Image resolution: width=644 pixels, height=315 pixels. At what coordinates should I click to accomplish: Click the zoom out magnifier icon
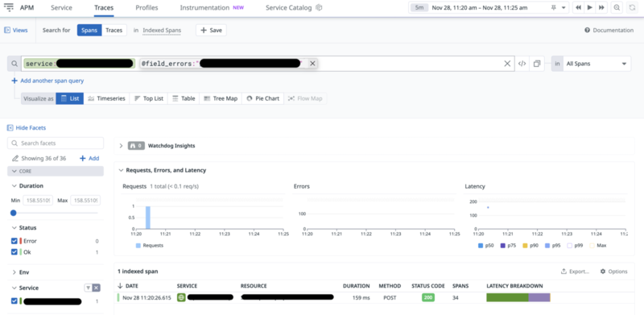tap(617, 7)
